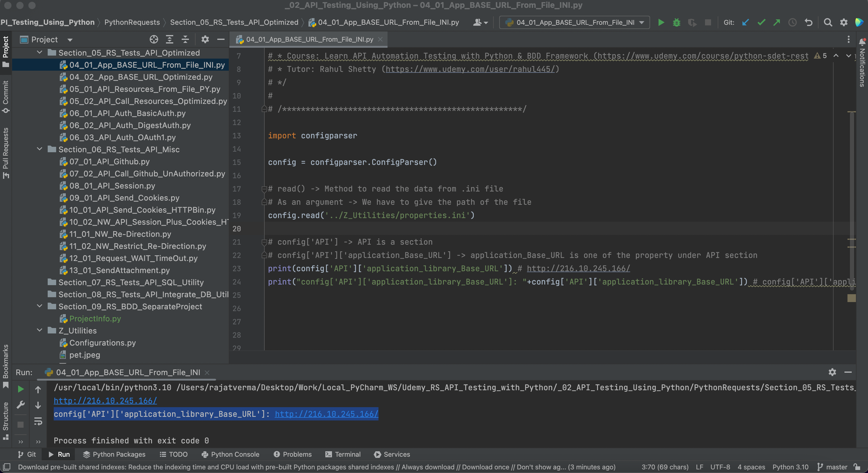The image size is (868, 473).
Task: Go to previous highlighted warning arrow
Action: coord(836,56)
